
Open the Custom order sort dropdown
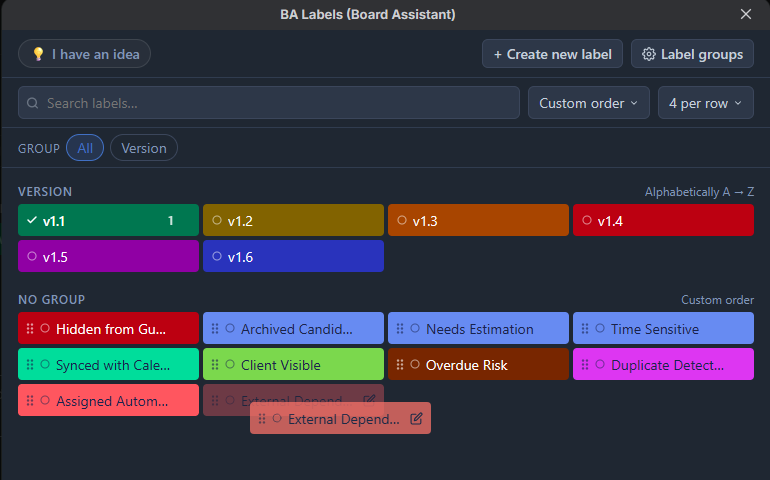(x=589, y=103)
